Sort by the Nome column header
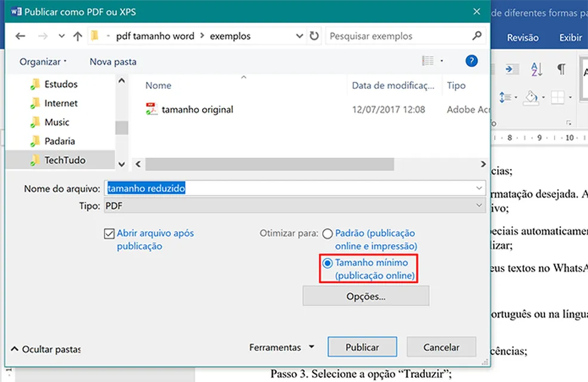588x382 pixels. (x=158, y=85)
